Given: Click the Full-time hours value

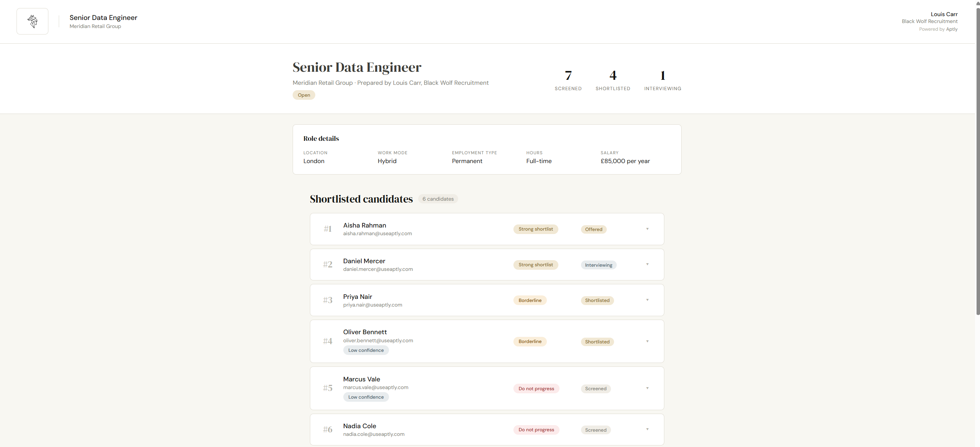Looking at the screenshot, I should 539,161.
